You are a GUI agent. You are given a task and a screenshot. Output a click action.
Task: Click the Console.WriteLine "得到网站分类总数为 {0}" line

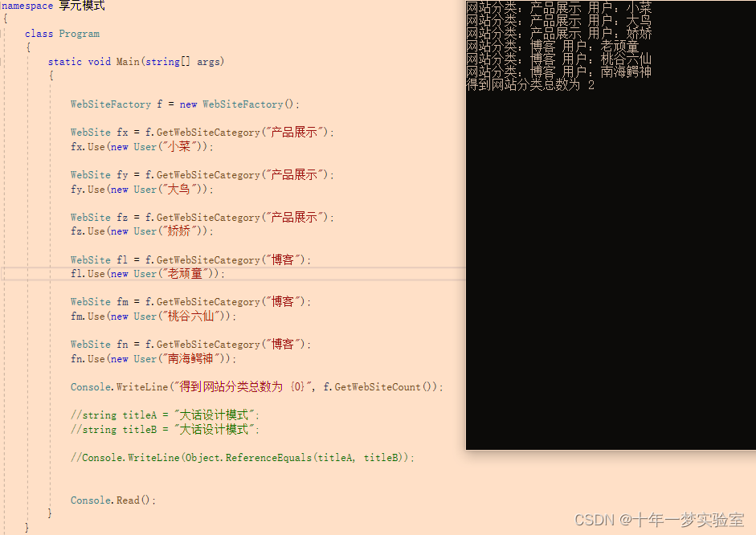[x=257, y=386]
